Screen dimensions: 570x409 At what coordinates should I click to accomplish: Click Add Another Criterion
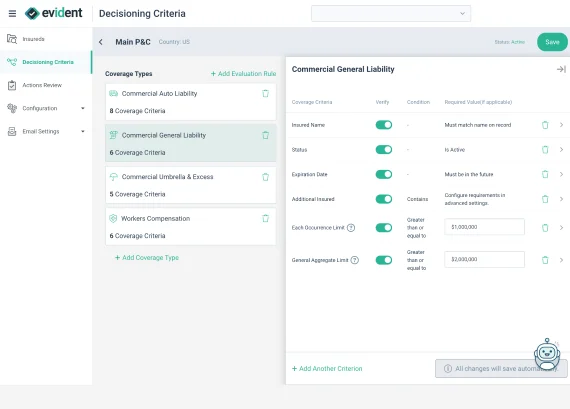(x=327, y=369)
